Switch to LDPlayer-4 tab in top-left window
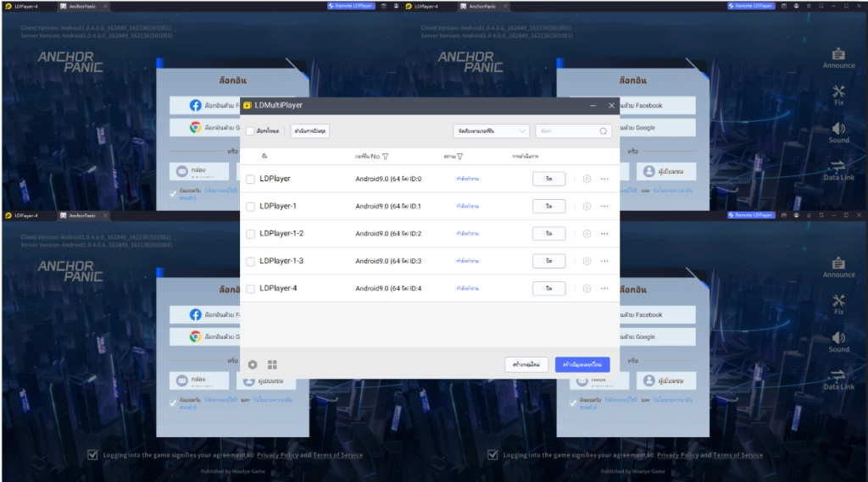Screen dimensions: 868x482 [22, 6]
